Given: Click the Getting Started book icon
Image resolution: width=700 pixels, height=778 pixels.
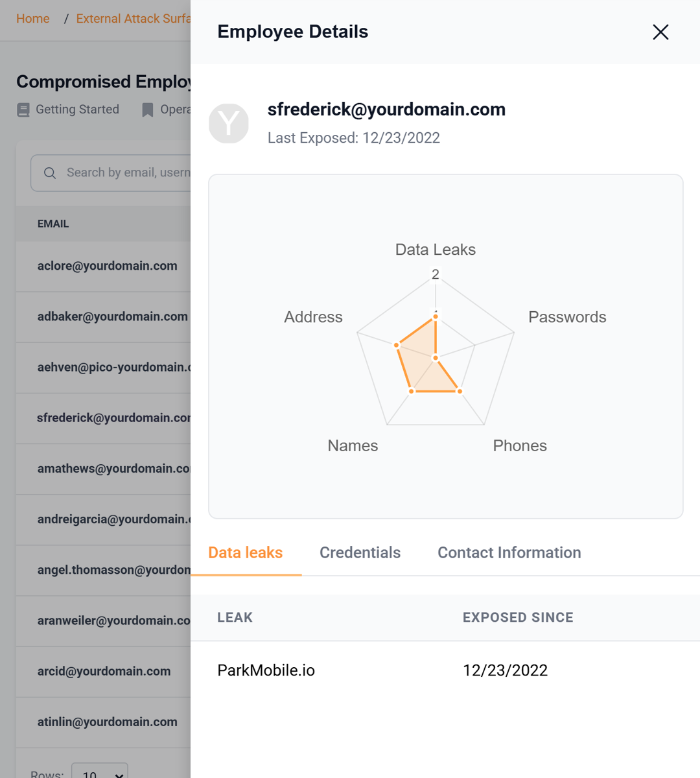Looking at the screenshot, I should tap(23, 110).
